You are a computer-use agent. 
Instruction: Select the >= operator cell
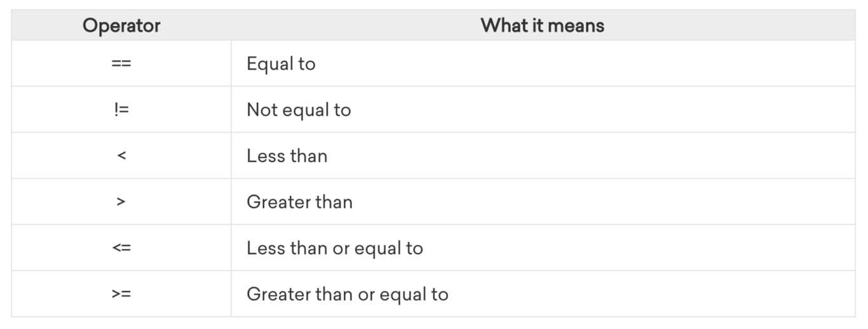pos(121,294)
